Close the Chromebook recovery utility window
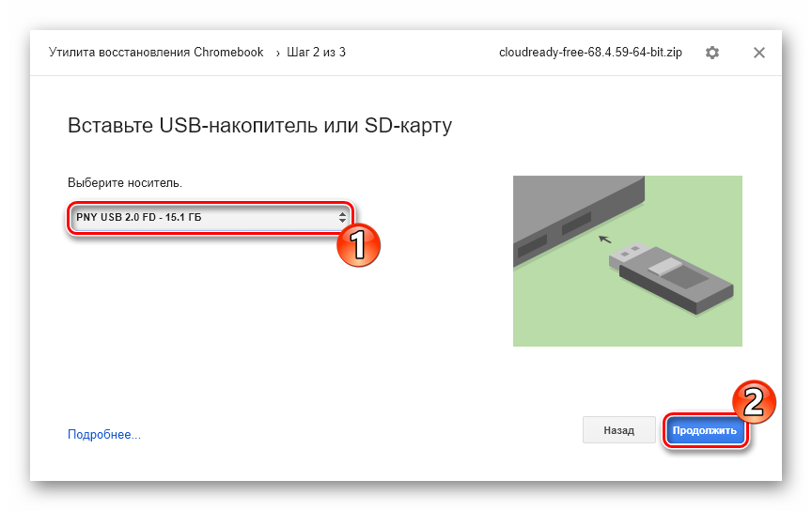Image resolution: width=812 pixels, height=511 pixels. click(758, 53)
